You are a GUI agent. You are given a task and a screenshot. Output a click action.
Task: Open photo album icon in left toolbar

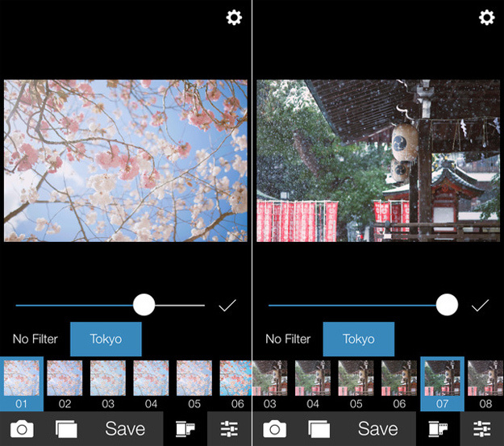[x=66, y=429]
